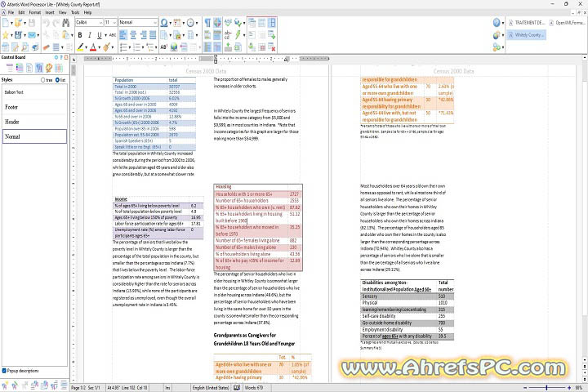Click the Favorites star icon

pyautogui.click(x=6, y=35)
